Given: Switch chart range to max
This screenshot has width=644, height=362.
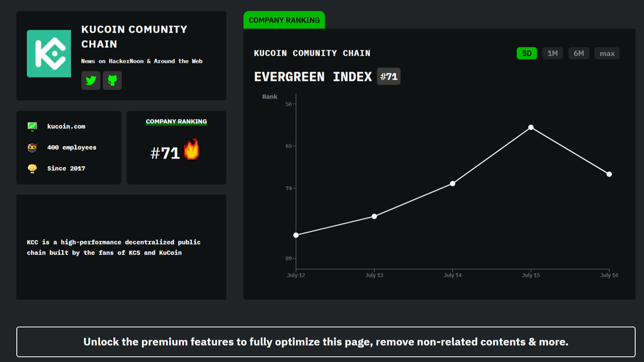Looking at the screenshot, I should tap(607, 53).
